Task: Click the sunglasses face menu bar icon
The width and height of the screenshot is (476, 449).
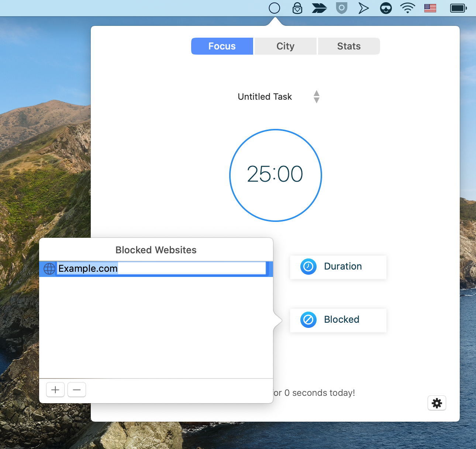Action: [386, 8]
